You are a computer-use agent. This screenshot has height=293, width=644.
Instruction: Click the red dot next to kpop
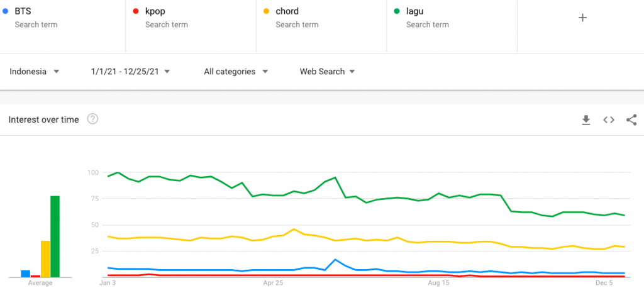pyautogui.click(x=136, y=11)
